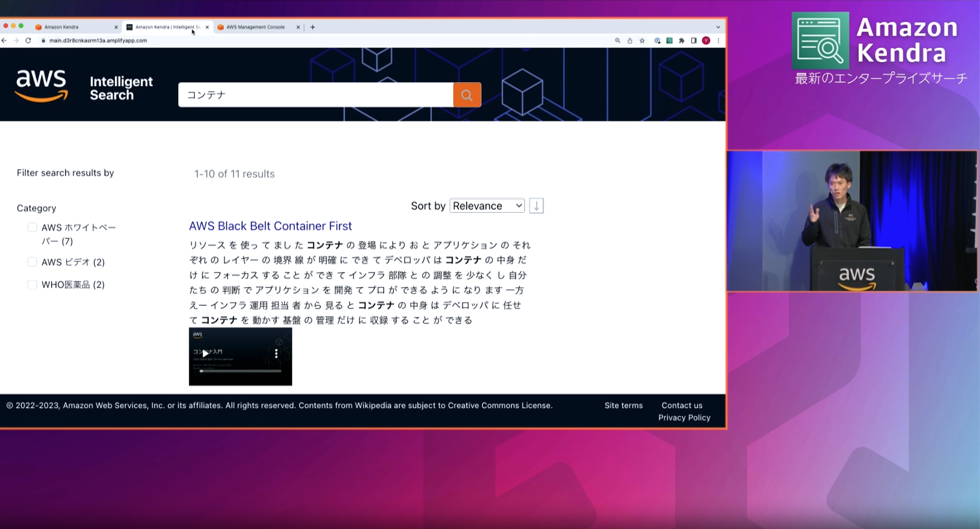Switch to the Amazon Kendra tab

(x=76, y=27)
